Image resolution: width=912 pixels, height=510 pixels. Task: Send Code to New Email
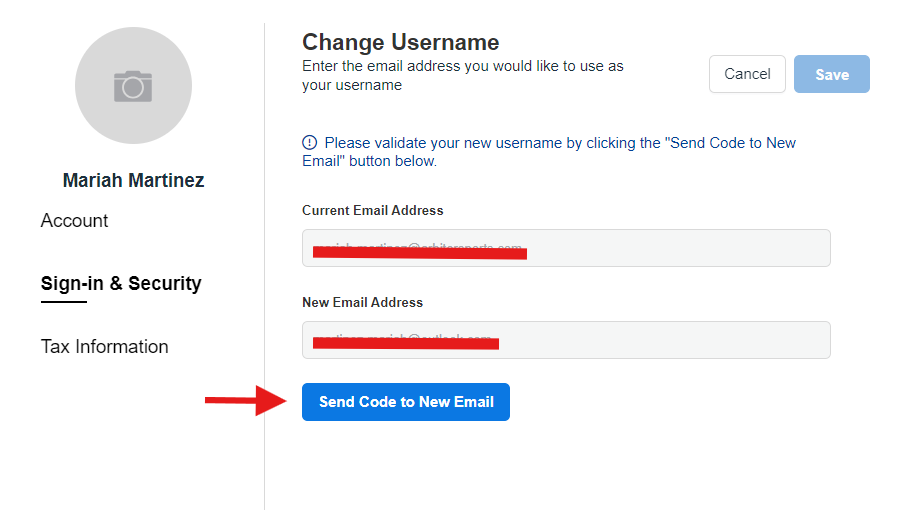pyautogui.click(x=406, y=402)
